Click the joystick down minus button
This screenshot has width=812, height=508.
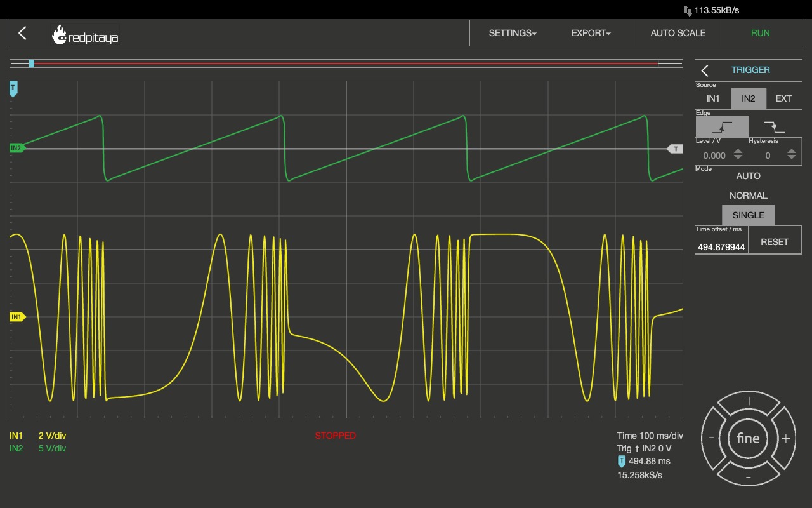click(x=749, y=476)
